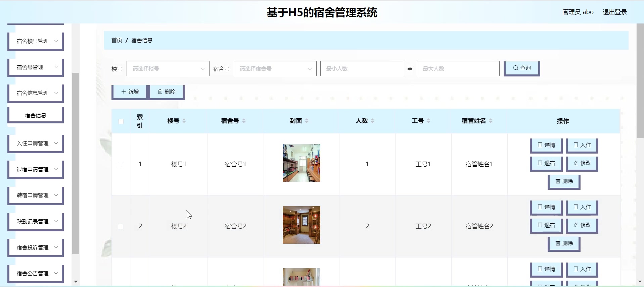Viewport: 644px width, 287px height.
Task: Click 入住 for row 楼号2
Action: coord(582,207)
